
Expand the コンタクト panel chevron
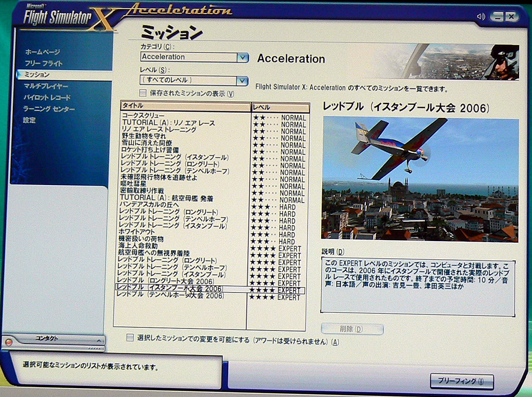99,340
